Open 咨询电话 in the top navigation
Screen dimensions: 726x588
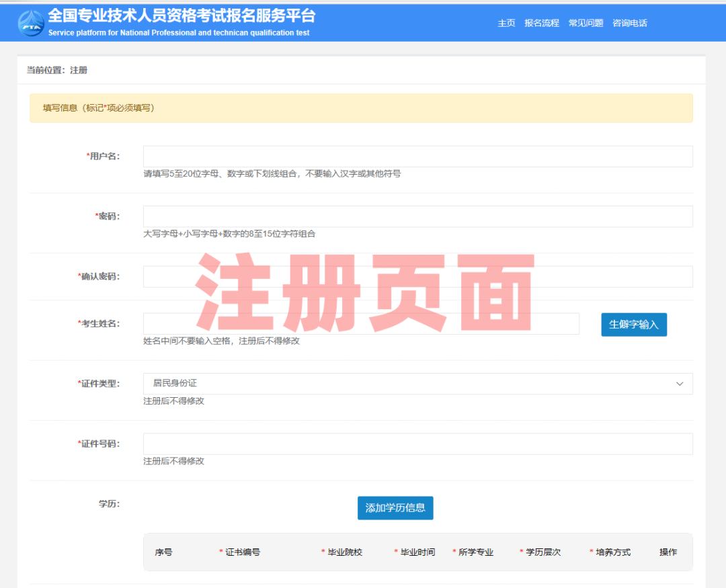(x=630, y=23)
